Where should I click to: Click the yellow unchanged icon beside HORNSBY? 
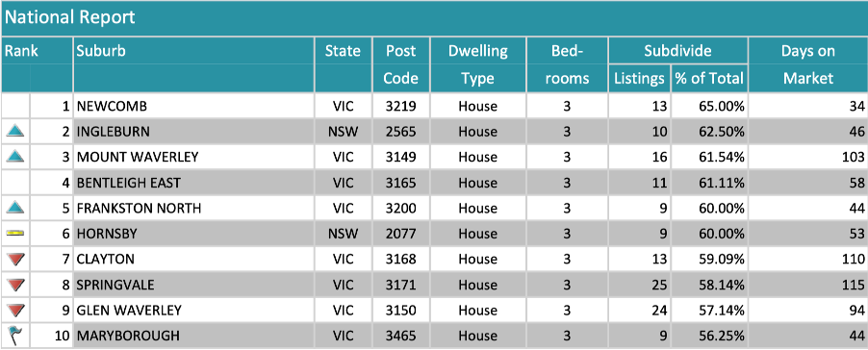[15, 234]
